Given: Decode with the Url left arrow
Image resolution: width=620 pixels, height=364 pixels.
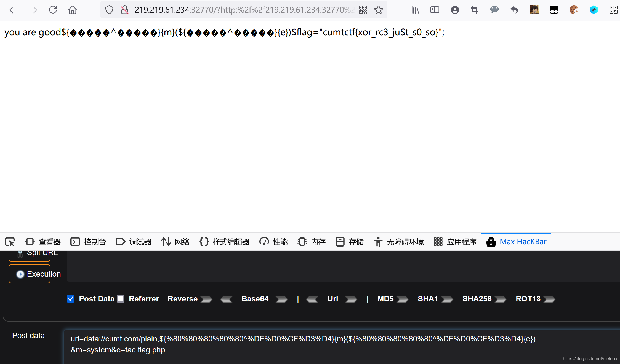Looking at the screenshot, I should click(x=312, y=299).
